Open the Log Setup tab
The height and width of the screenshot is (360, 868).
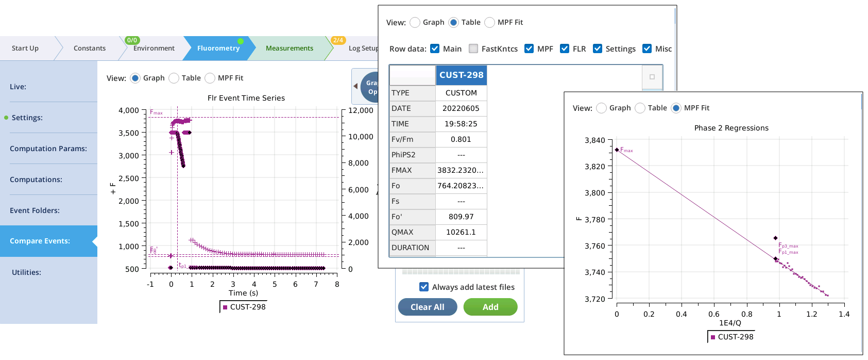363,48
